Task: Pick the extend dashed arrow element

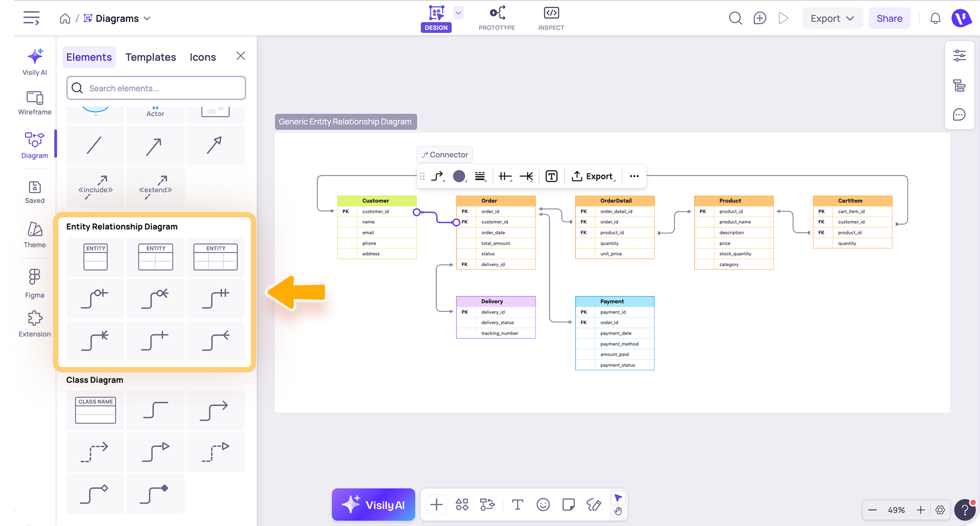Action: pyautogui.click(x=155, y=187)
